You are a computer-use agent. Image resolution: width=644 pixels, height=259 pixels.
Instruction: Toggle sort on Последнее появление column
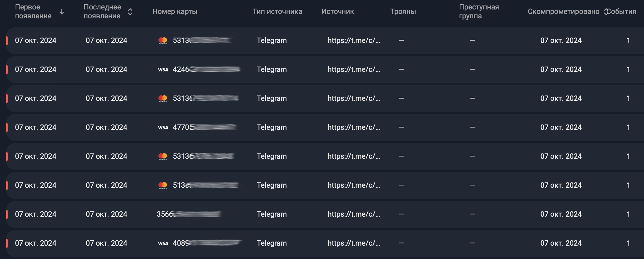tap(130, 12)
